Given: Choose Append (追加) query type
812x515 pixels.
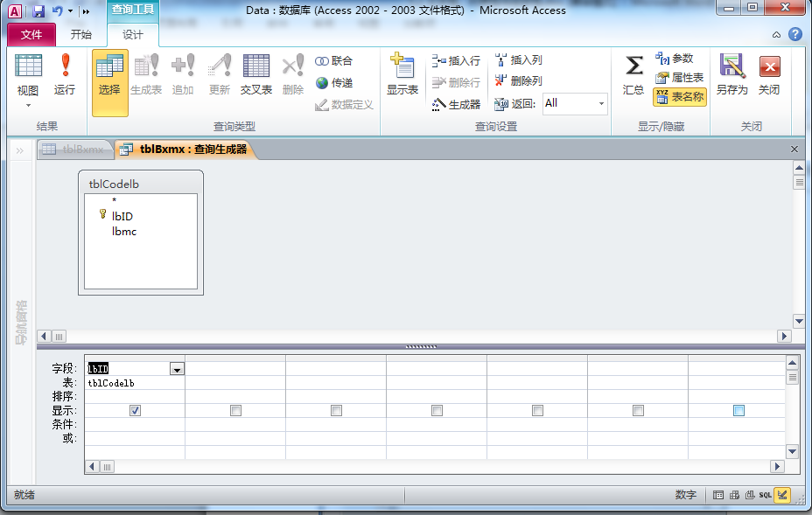Looking at the screenshot, I should coord(183,75).
